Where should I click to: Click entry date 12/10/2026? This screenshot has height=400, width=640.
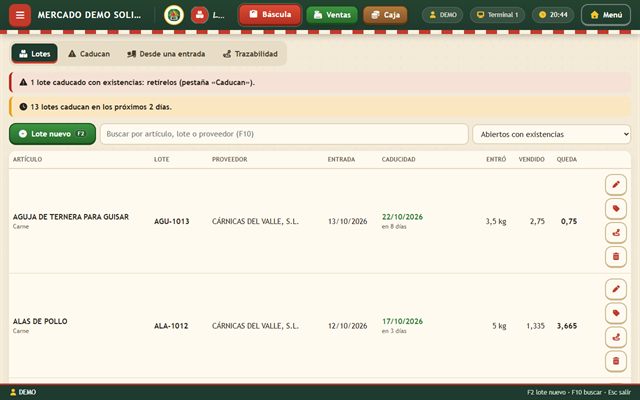347,326
